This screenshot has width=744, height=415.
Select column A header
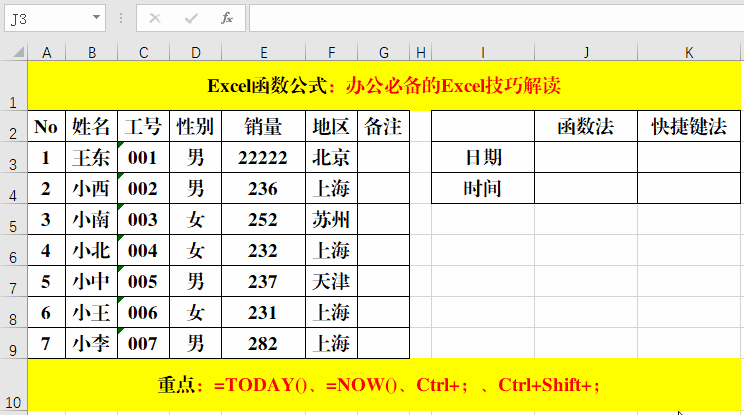(46, 52)
